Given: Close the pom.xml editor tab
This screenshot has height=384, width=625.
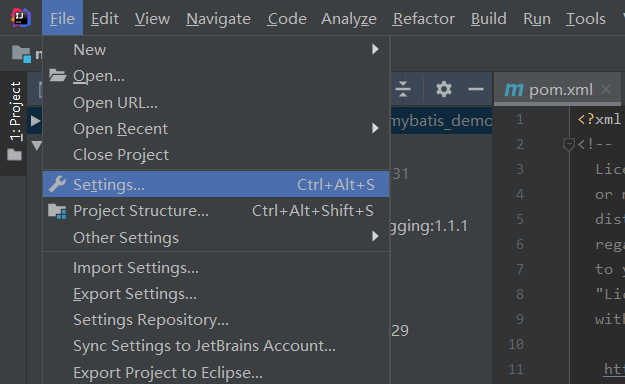Looking at the screenshot, I should [606, 89].
